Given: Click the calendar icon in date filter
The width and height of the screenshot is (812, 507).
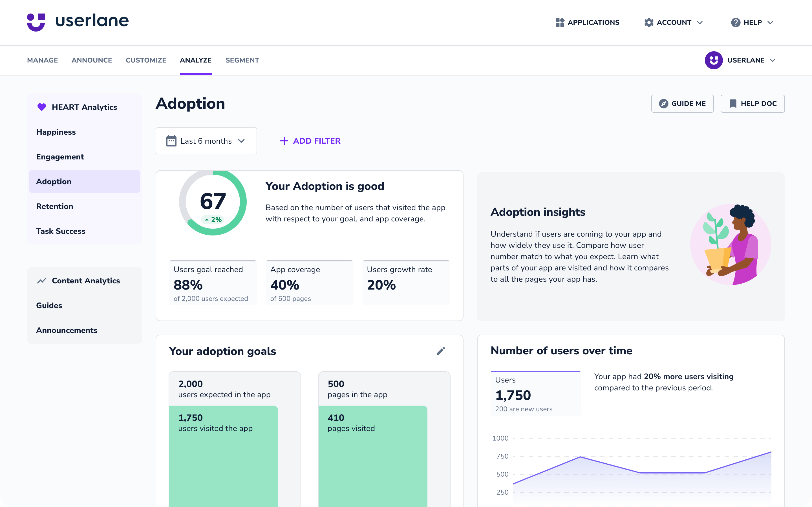Looking at the screenshot, I should click(171, 141).
